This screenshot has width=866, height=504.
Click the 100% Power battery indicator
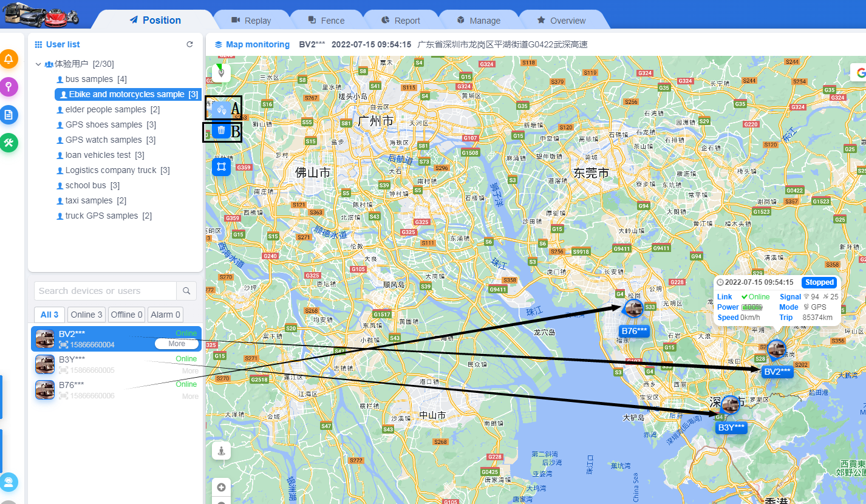click(x=752, y=307)
